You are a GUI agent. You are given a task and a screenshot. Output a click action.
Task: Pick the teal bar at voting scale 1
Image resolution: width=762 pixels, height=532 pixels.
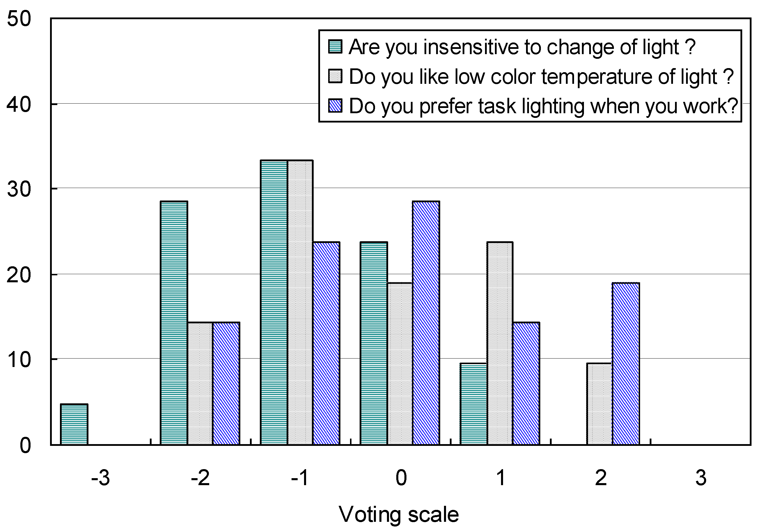pyautogui.click(x=474, y=404)
